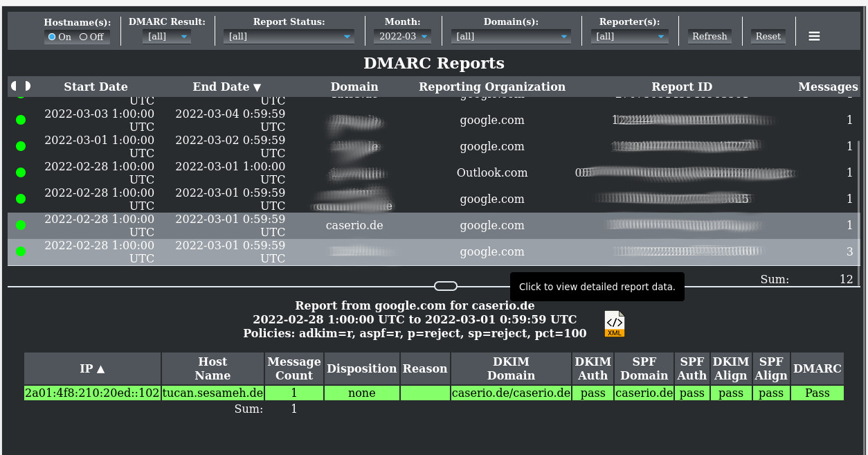The image size is (868, 455).
Task: Open the Reporter(s) dropdown
Action: [x=629, y=36]
